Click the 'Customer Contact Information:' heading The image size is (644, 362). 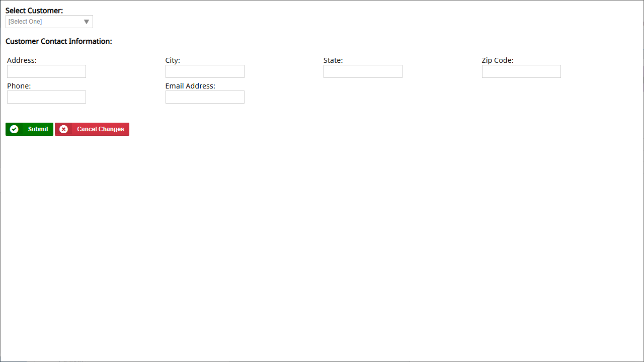pyautogui.click(x=59, y=41)
